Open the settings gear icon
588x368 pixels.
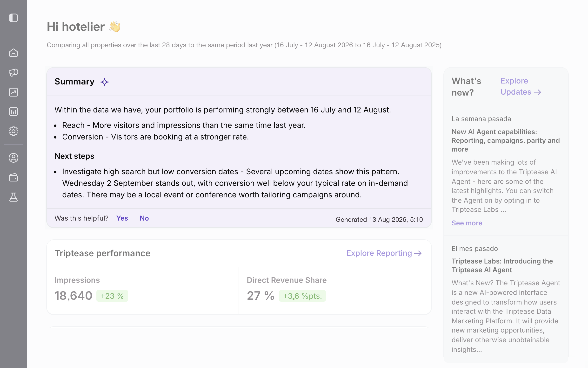pos(13,132)
